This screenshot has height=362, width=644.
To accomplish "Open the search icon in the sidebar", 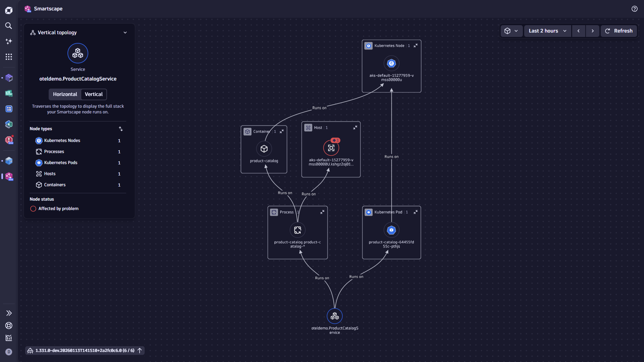I will (x=9, y=26).
